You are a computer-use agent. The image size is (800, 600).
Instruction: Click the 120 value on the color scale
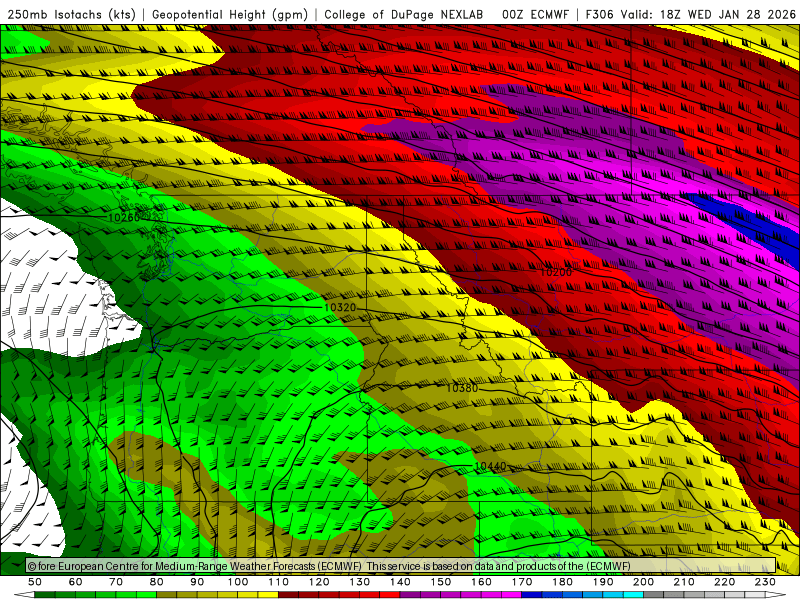click(319, 582)
